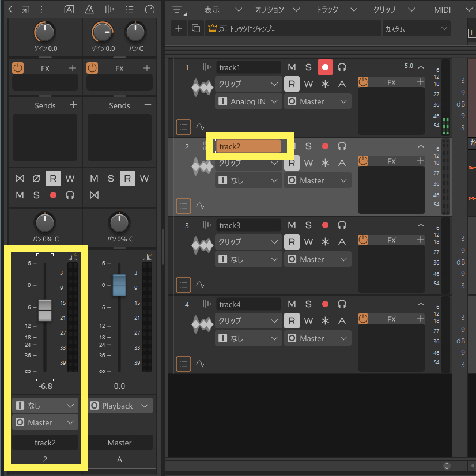Click トラックにジャンプ search field
Image resolution: width=476 pixels, height=476 pixels.
[293, 29]
